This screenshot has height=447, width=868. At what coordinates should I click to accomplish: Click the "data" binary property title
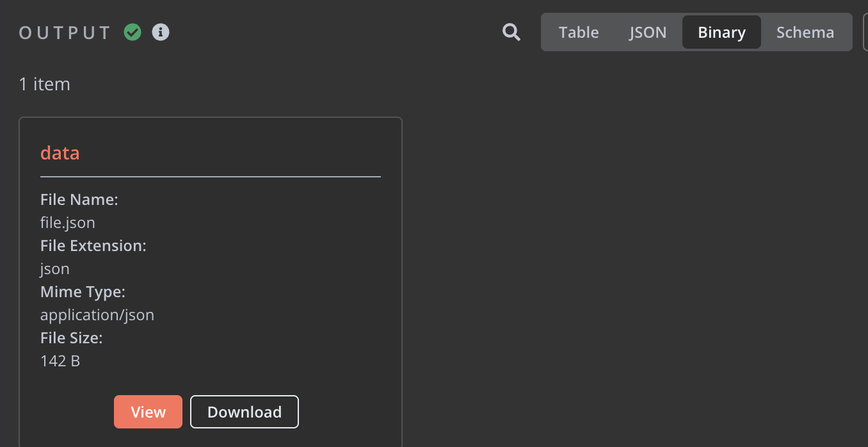60,153
